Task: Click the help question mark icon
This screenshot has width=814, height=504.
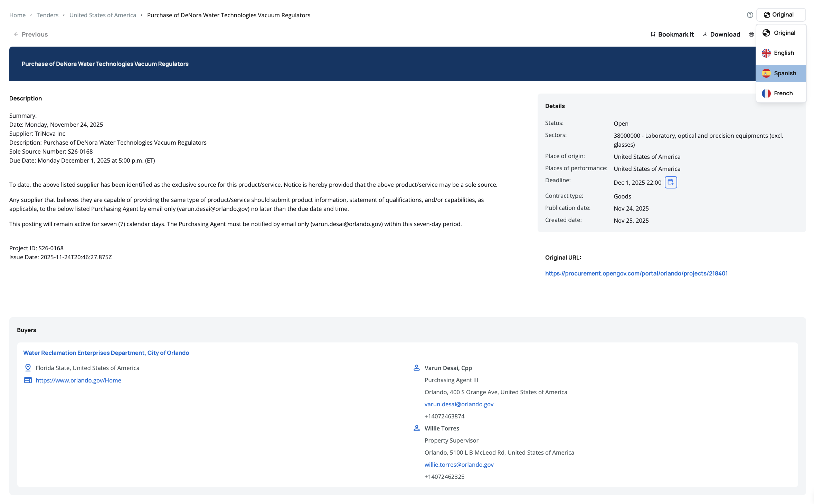Action: tap(750, 15)
